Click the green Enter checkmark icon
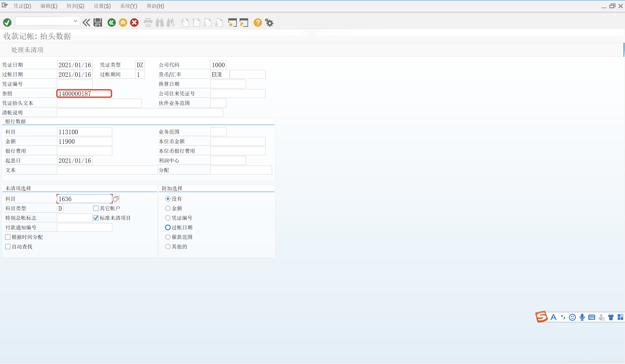625x364 pixels. pyautogui.click(x=7, y=23)
